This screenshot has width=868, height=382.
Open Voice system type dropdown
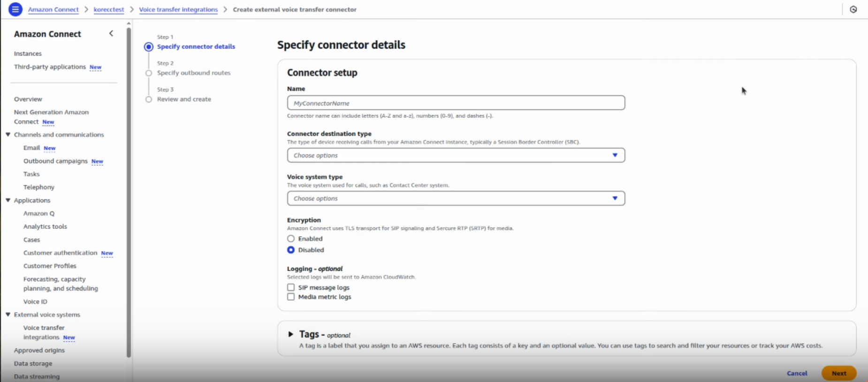[x=456, y=198]
